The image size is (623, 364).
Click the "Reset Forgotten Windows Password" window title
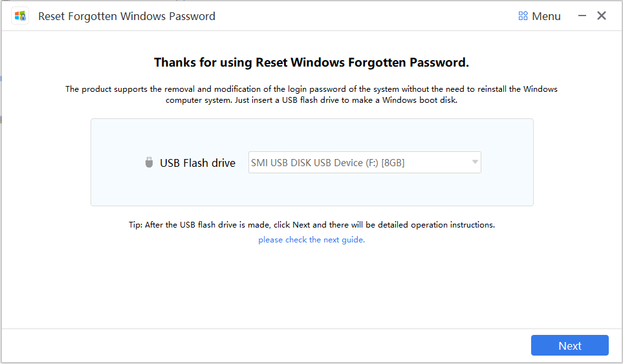[127, 16]
